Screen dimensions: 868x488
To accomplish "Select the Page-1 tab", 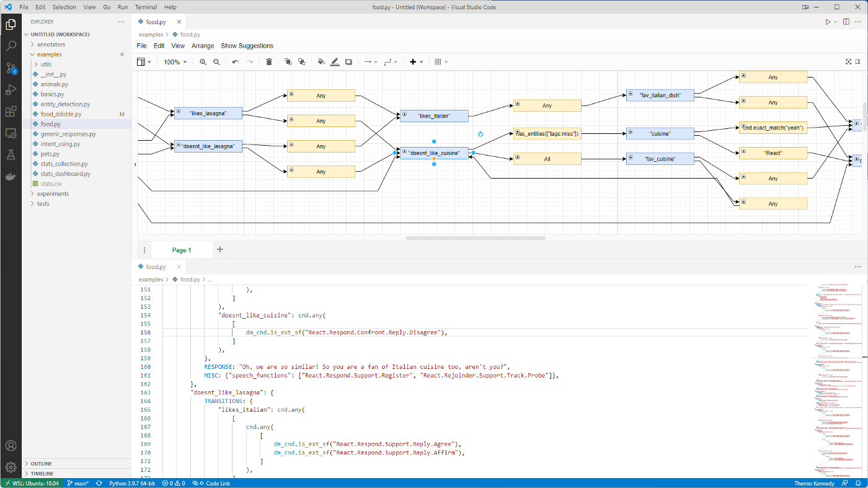I will point(182,250).
